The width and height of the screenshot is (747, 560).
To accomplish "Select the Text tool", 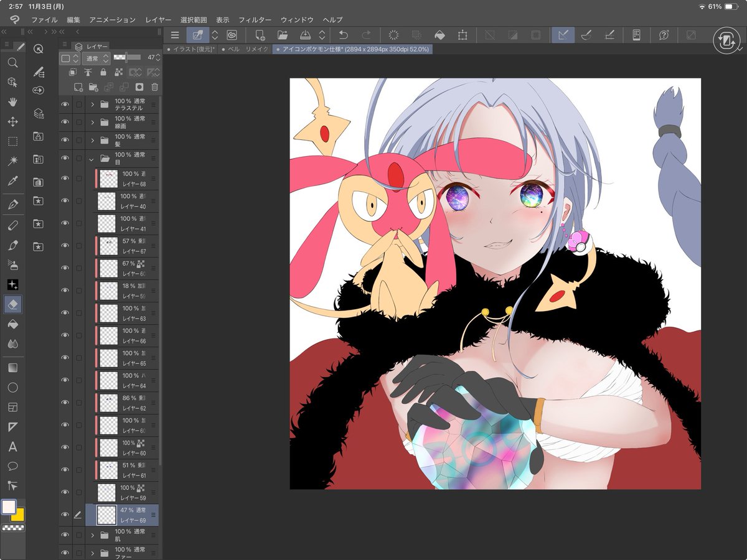I will coord(12,447).
